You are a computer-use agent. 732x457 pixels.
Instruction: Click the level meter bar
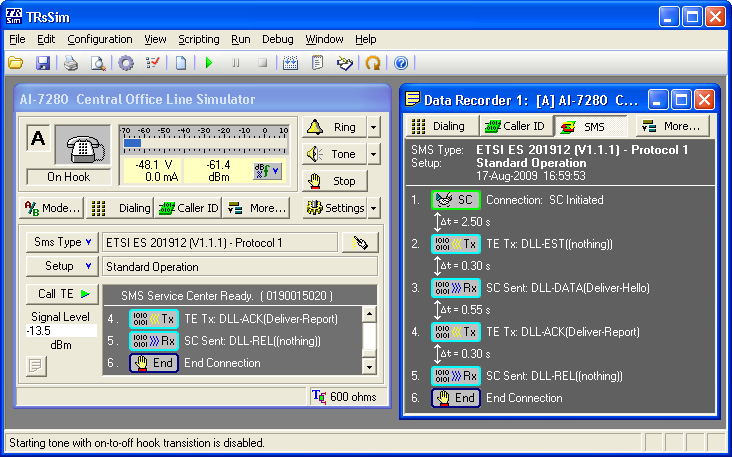[204, 143]
